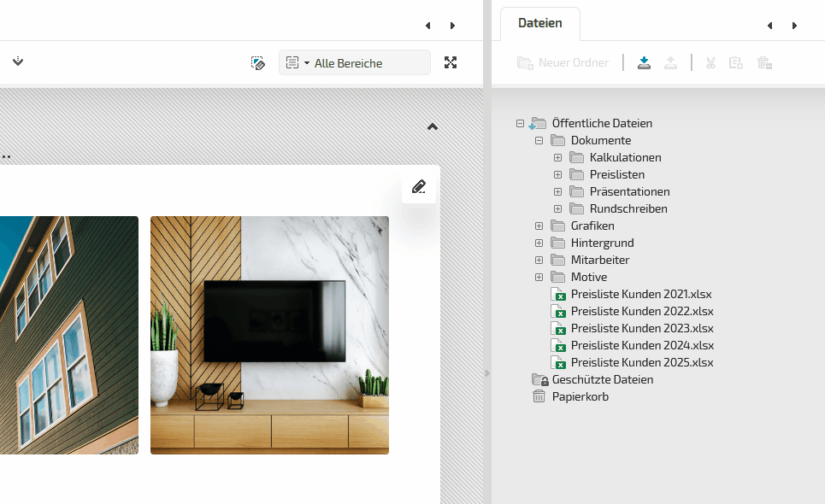Select Preisliste Kunden 2023.xlsx file
Screen dimensions: 825x504
click(x=641, y=328)
